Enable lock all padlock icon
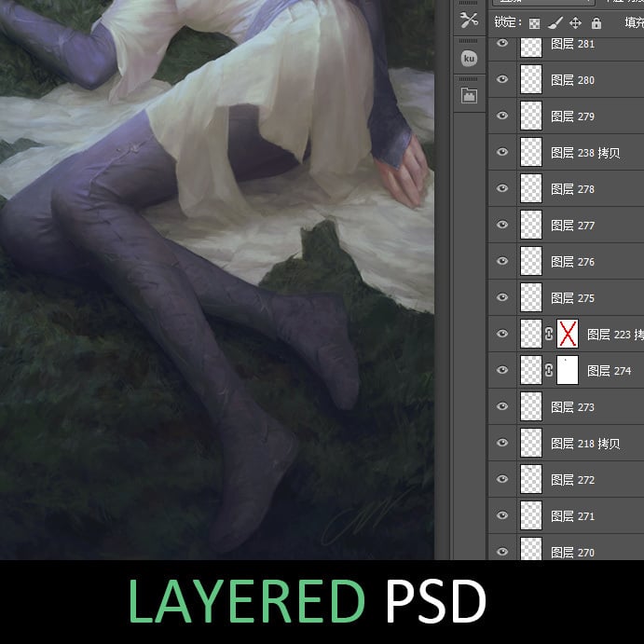This screenshot has width=644, height=644. point(596,23)
